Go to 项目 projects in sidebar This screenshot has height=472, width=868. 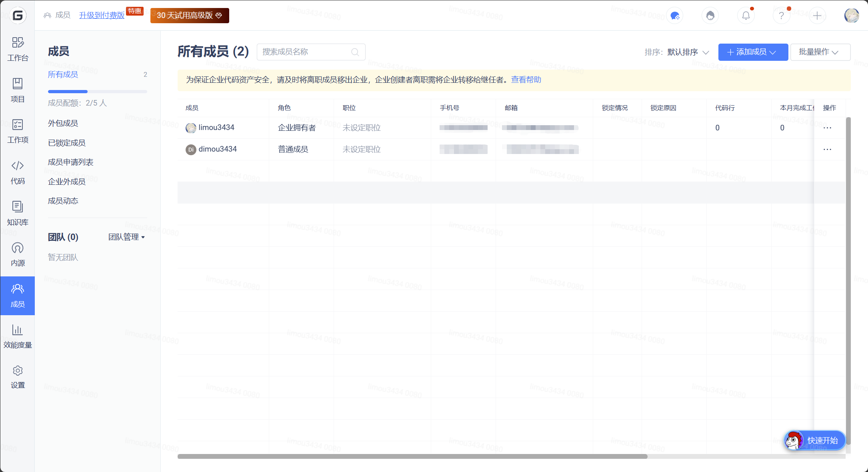[18, 90]
